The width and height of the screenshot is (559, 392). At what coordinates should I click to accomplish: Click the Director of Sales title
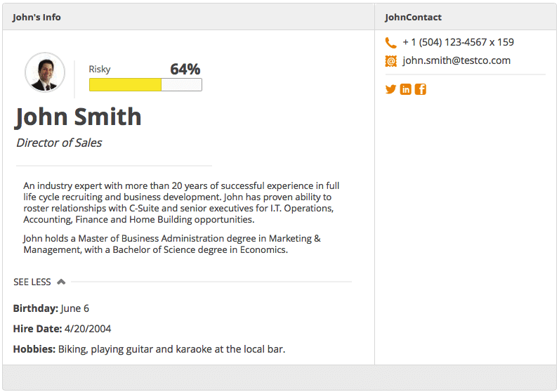click(x=59, y=143)
